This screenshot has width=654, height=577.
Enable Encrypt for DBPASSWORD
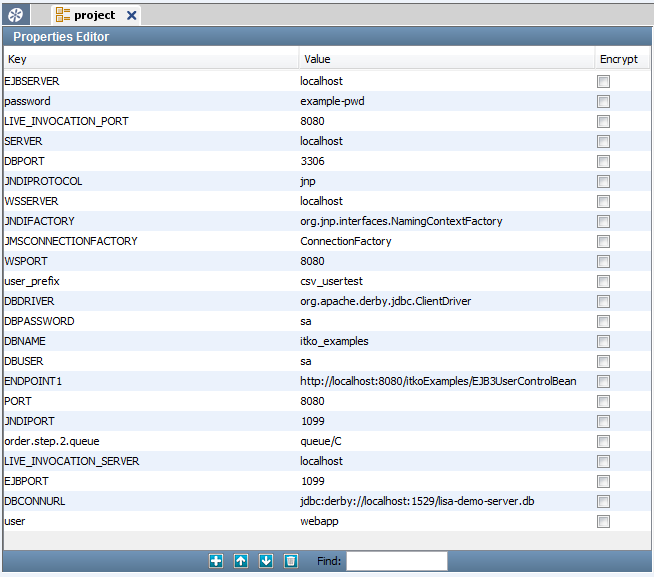603,321
